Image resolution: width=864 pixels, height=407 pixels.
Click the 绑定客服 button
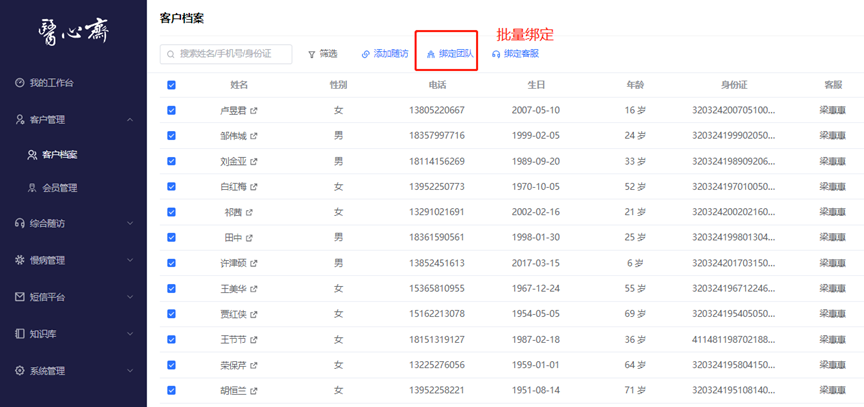515,54
